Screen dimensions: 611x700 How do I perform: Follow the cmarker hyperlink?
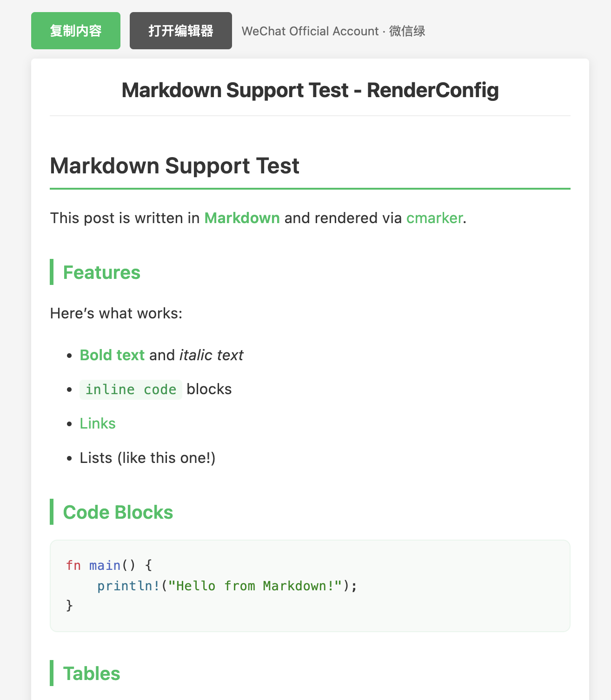pyautogui.click(x=434, y=218)
